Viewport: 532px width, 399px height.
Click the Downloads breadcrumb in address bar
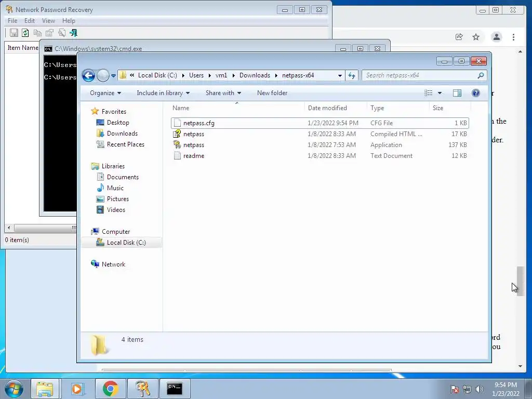tap(255, 75)
